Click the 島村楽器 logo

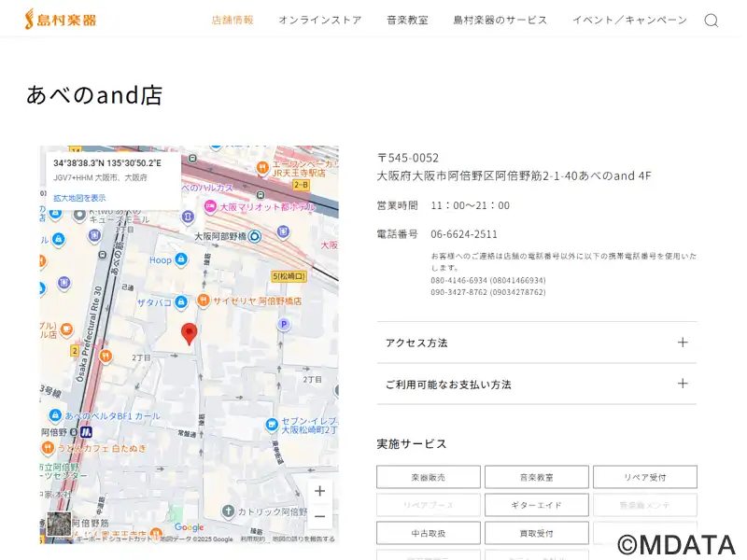[60, 20]
